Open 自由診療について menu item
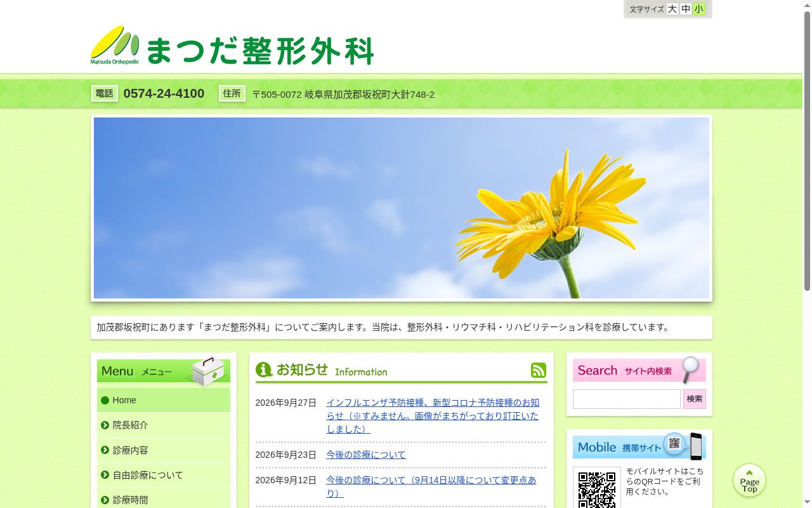Screen dimensions: 812x508 coord(164,475)
